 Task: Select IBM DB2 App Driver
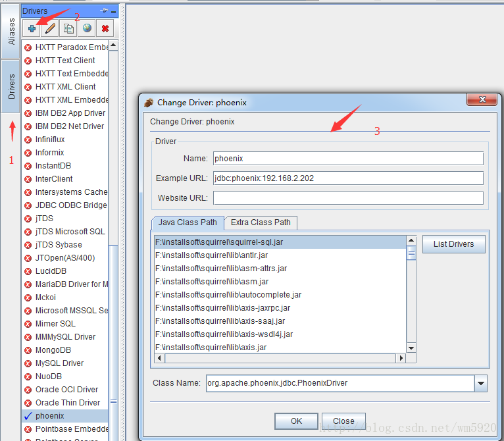[65, 113]
